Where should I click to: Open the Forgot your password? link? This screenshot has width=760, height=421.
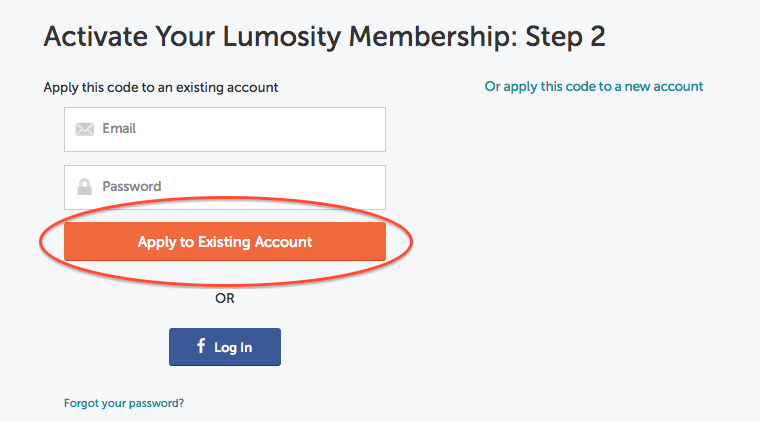coord(124,403)
